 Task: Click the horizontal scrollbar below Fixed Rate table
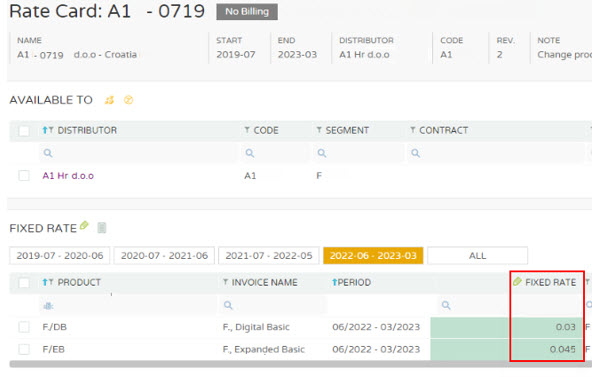(x=300, y=364)
